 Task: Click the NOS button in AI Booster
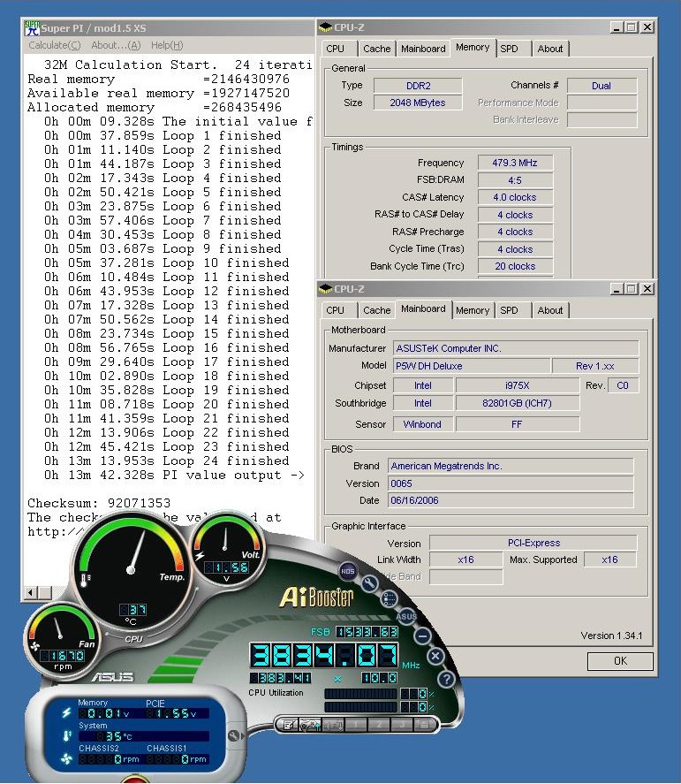pos(348,570)
